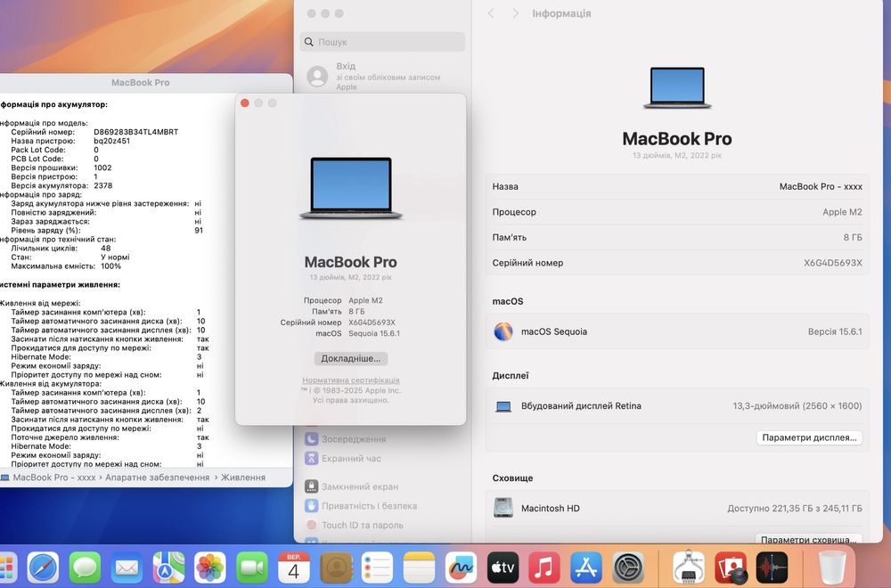Screen dimensions: 891x588
Task: Click Живлення in the path bar
Action: 243,478
